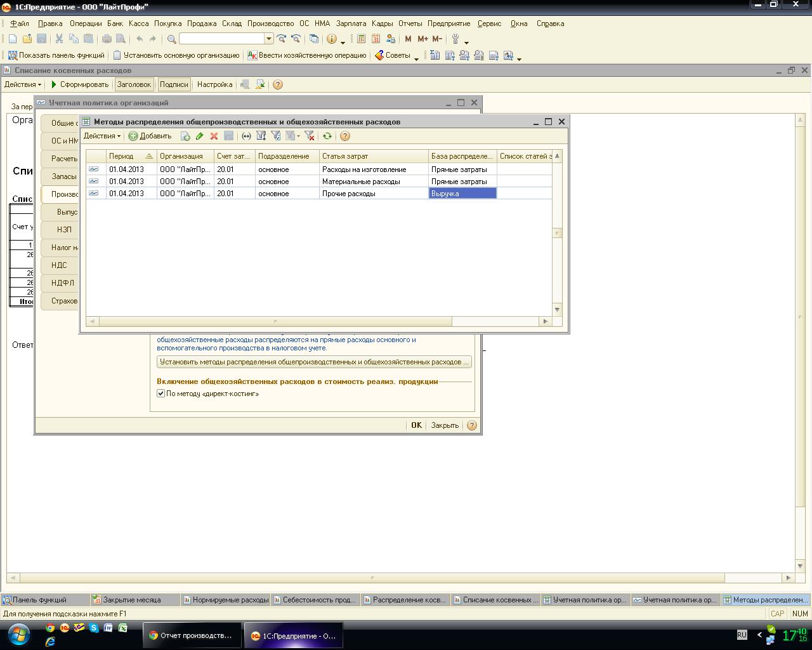Screen dimensions: 812x650
Task: Open the calendar icon in main toolbar
Action: click(376, 39)
